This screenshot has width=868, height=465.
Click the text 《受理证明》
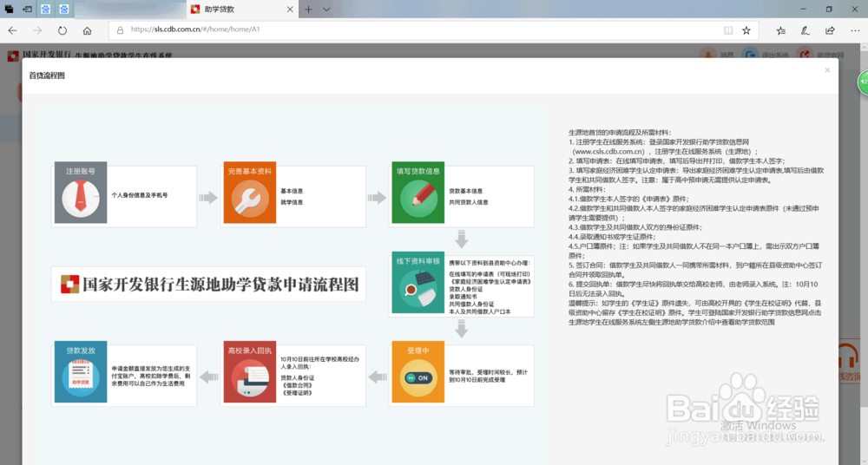tap(297, 392)
